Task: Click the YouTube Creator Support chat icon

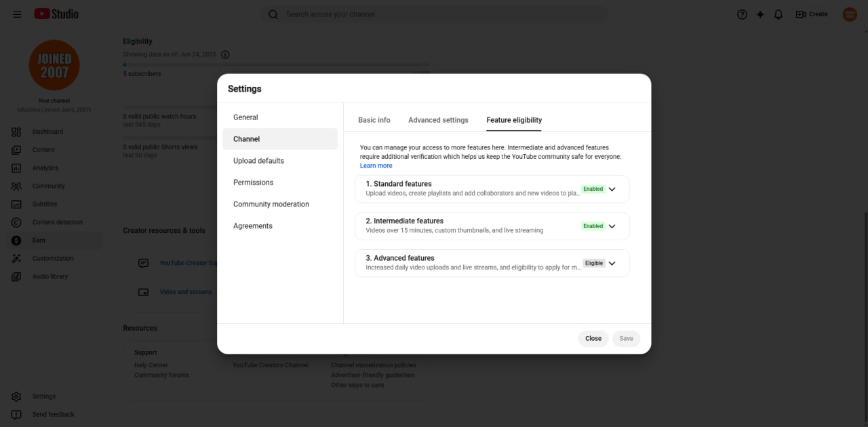Action: pyautogui.click(x=143, y=263)
